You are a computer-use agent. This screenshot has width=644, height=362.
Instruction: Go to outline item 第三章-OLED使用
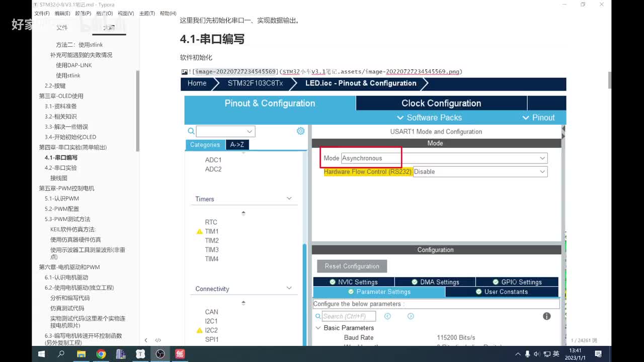[x=61, y=96]
